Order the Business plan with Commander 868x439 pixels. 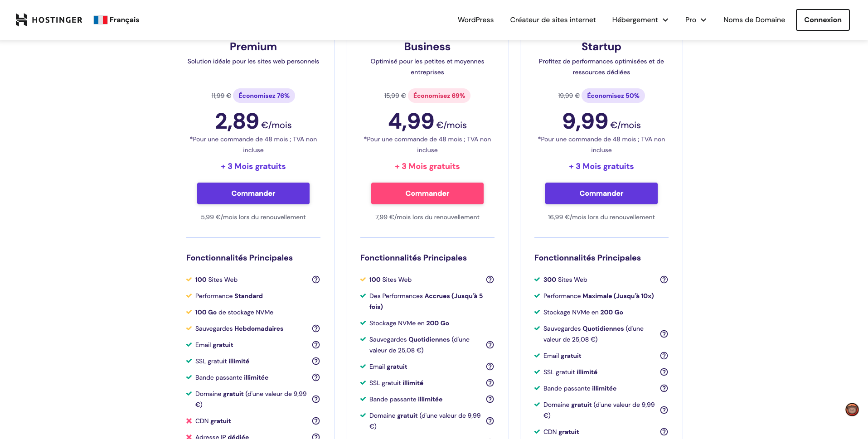(427, 193)
